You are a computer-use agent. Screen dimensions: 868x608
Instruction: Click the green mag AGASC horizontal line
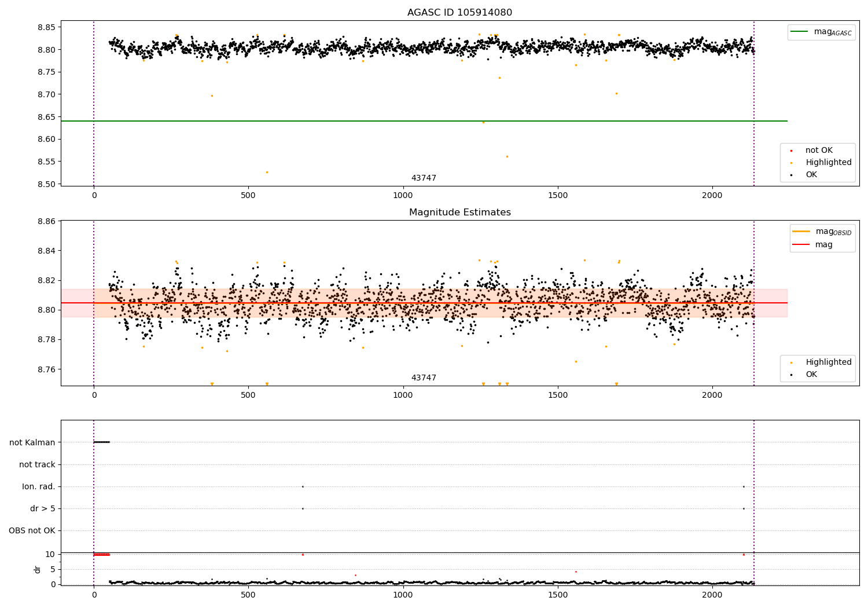tap(424, 121)
